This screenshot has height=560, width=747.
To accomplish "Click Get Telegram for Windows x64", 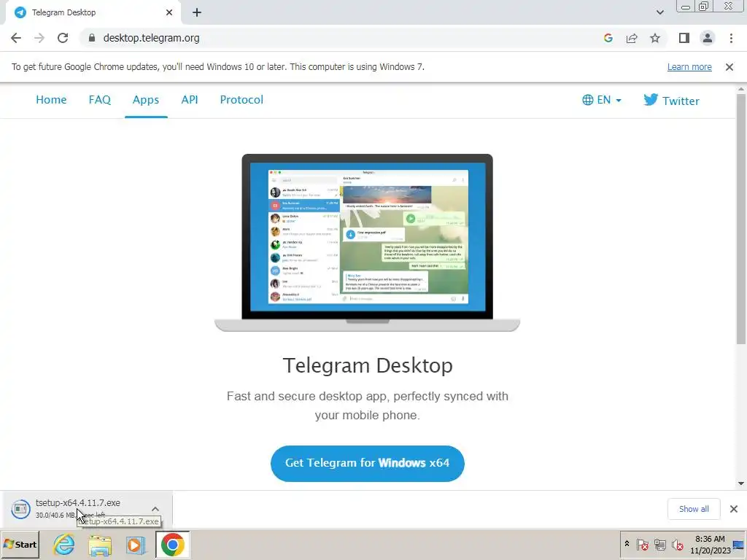I will [x=368, y=463].
